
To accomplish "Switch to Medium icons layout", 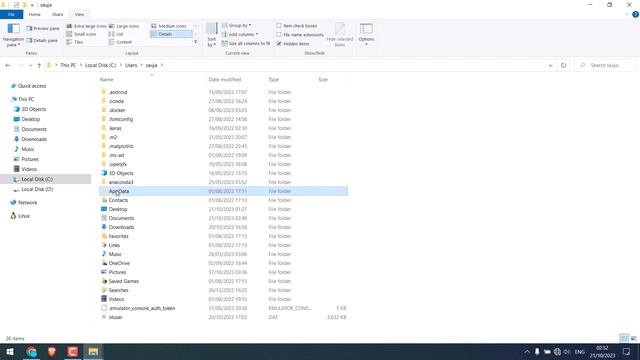I will [169, 26].
